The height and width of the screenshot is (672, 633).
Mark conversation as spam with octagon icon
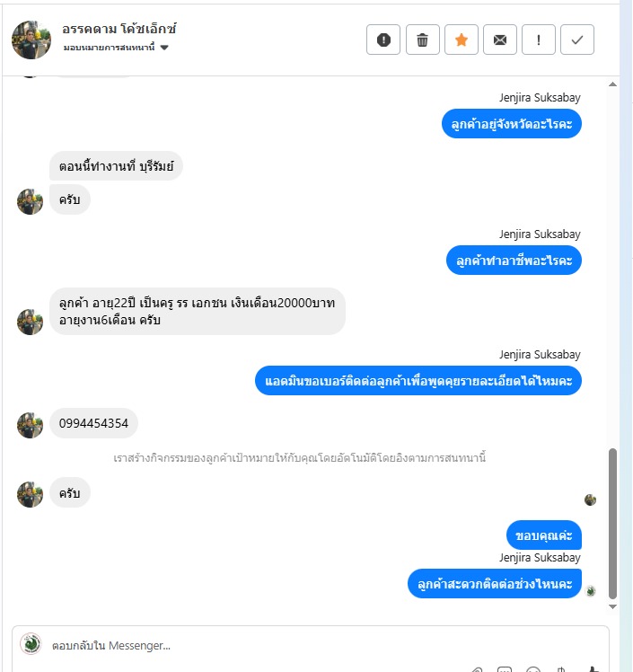[x=383, y=40]
